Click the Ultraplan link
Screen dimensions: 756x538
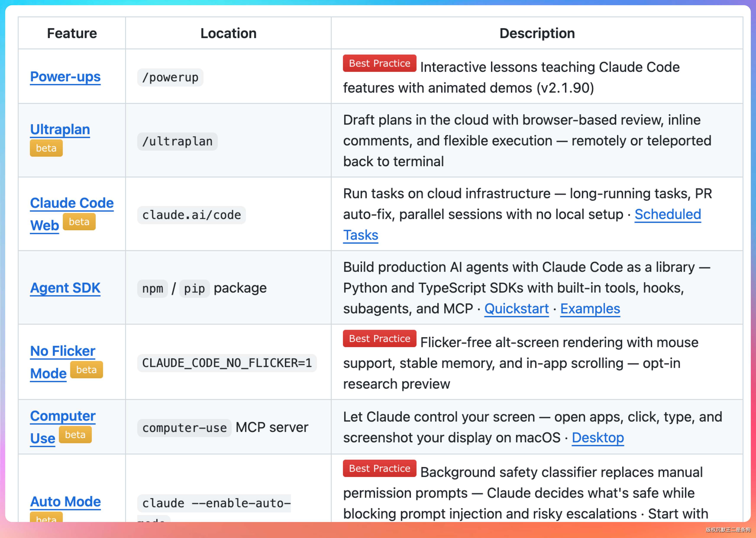pos(60,130)
